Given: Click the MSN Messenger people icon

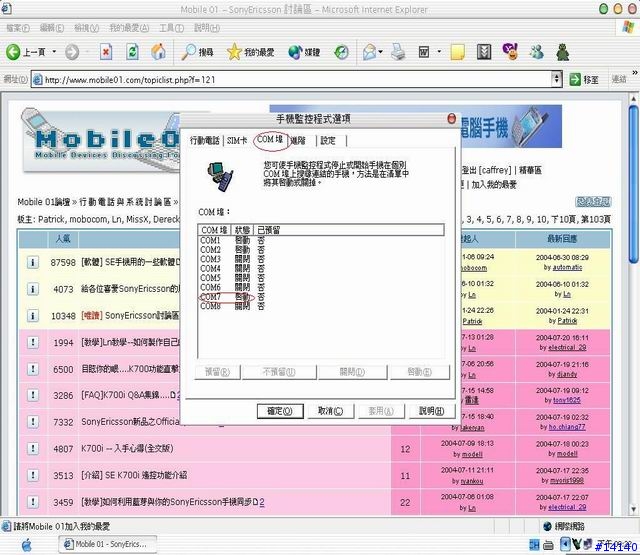Looking at the screenshot, I should pyautogui.click(x=536, y=52).
